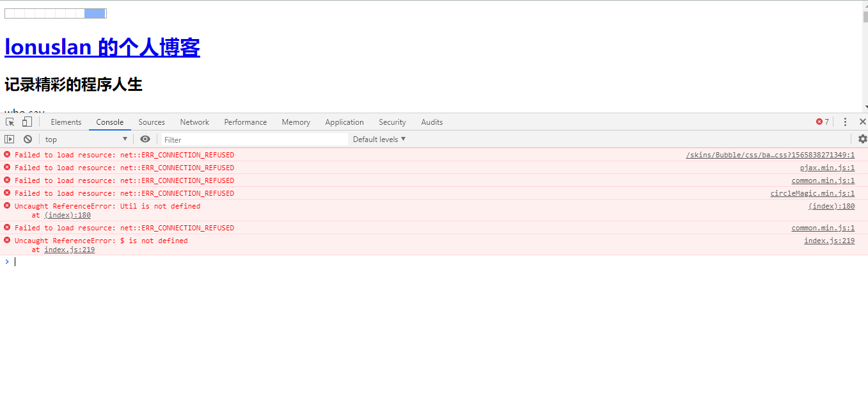Screen dimensions: 868x398
Task: Select the 'Util is not defined' error message
Action: point(107,206)
